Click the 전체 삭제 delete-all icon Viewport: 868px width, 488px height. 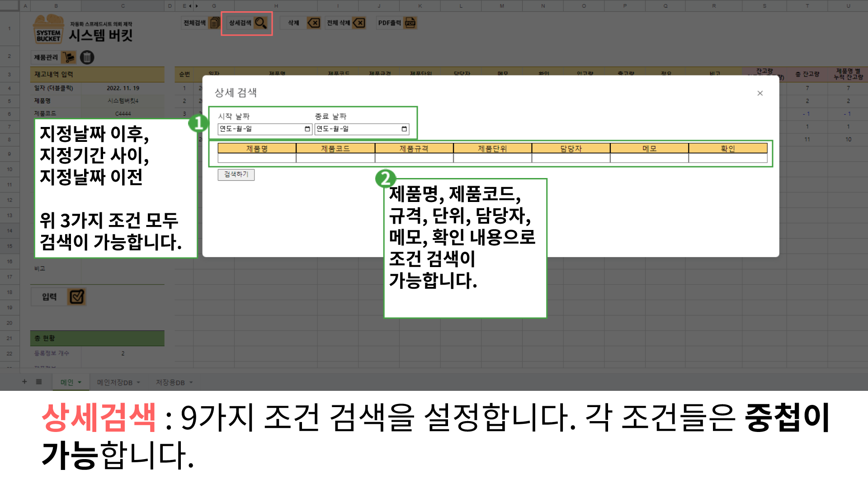click(x=359, y=23)
